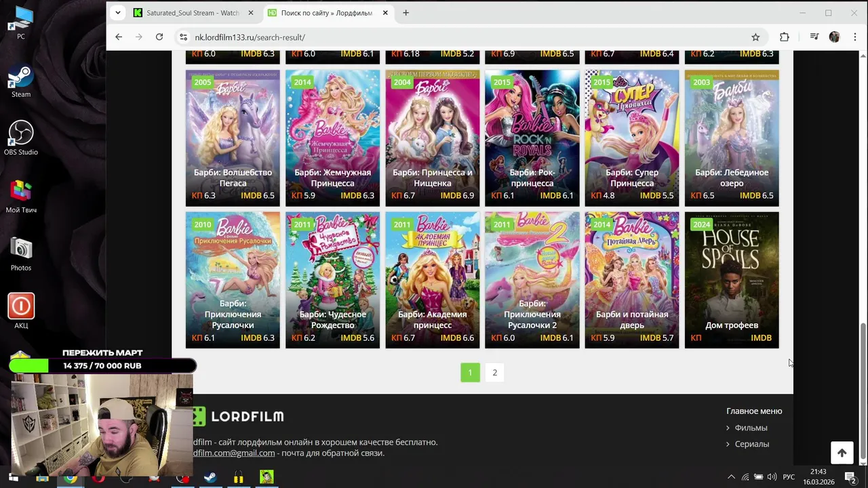Open the Дом трофеев House of Spoils poster

(x=732, y=280)
